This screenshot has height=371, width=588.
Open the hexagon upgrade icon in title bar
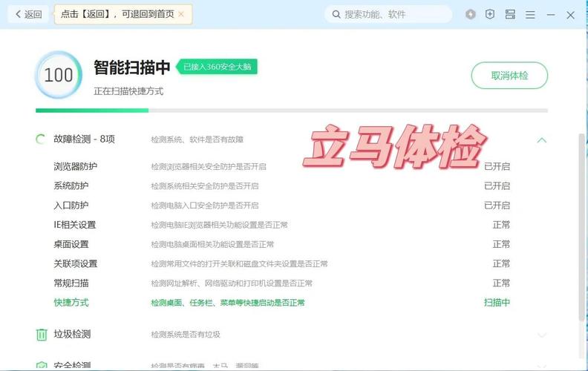(470, 15)
